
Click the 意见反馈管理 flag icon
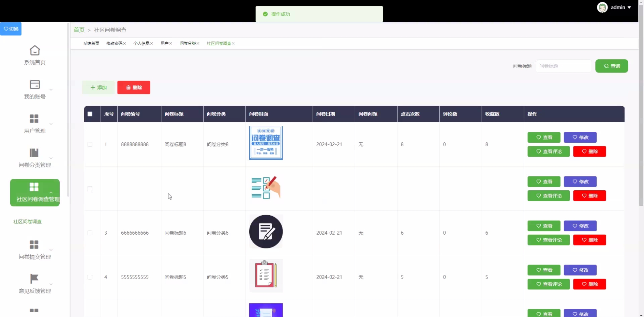tap(34, 279)
